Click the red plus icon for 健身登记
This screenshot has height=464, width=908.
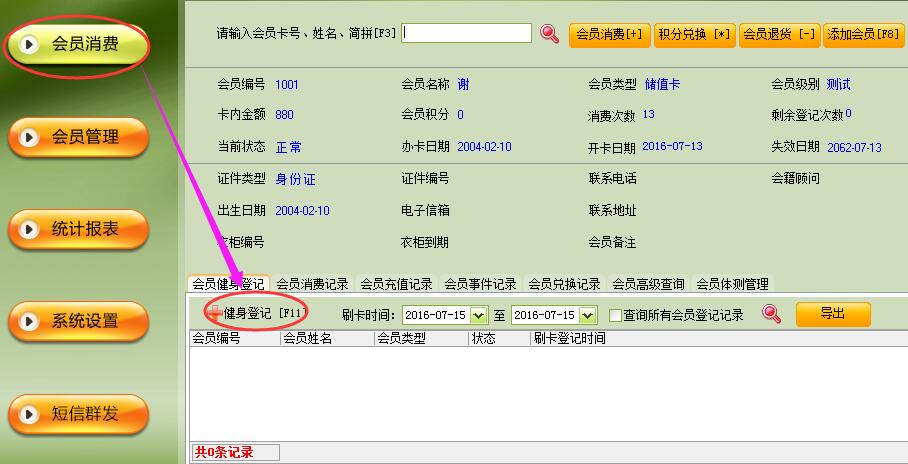pyautogui.click(x=215, y=313)
